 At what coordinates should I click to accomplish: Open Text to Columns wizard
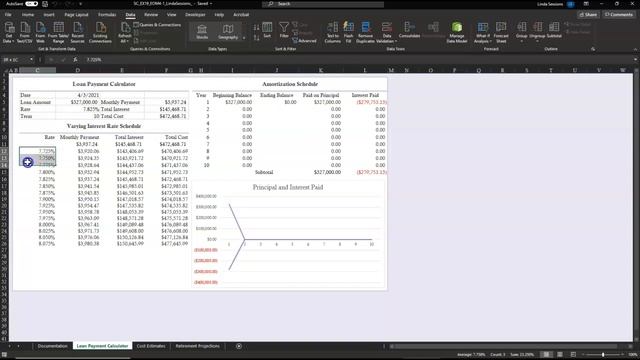(333, 33)
